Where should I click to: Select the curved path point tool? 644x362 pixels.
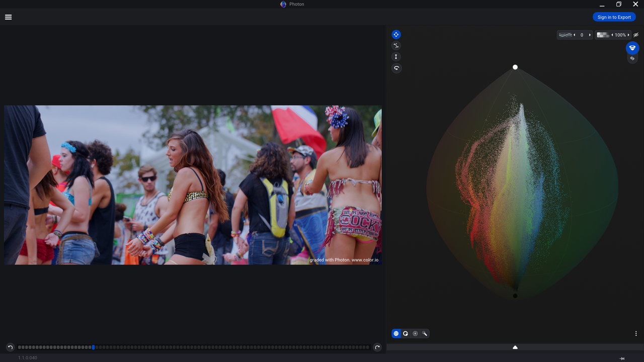(396, 46)
